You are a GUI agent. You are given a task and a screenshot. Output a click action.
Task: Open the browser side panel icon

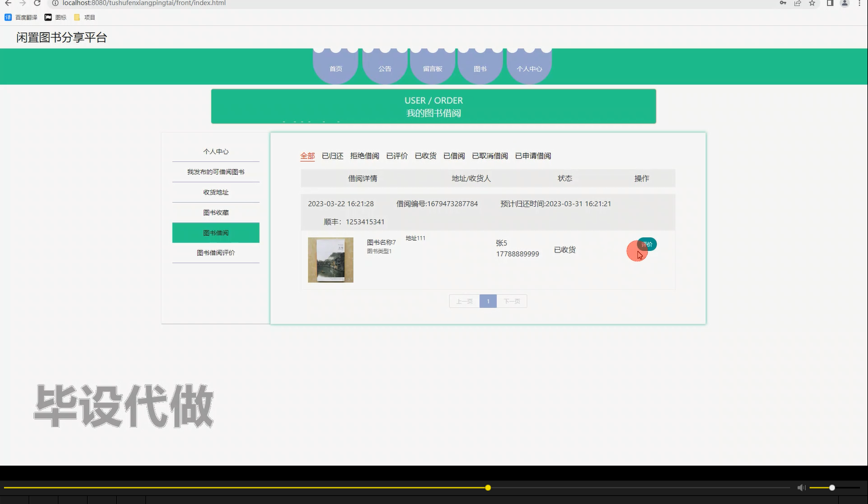(x=829, y=3)
